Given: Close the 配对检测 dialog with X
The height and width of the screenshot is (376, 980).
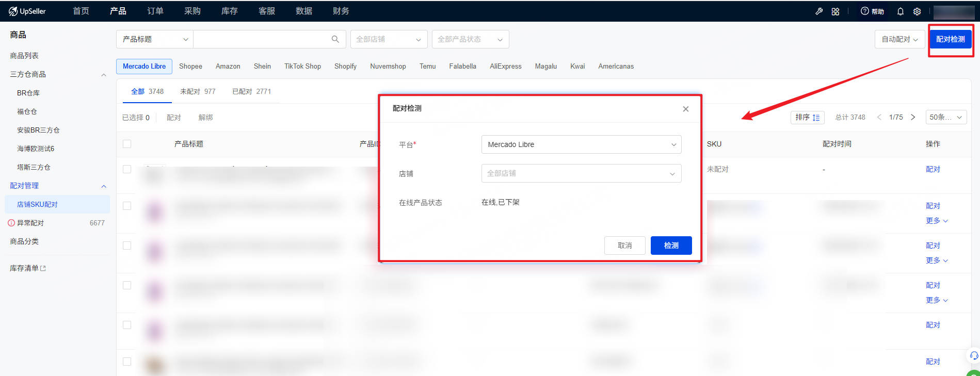Looking at the screenshot, I should tap(686, 109).
